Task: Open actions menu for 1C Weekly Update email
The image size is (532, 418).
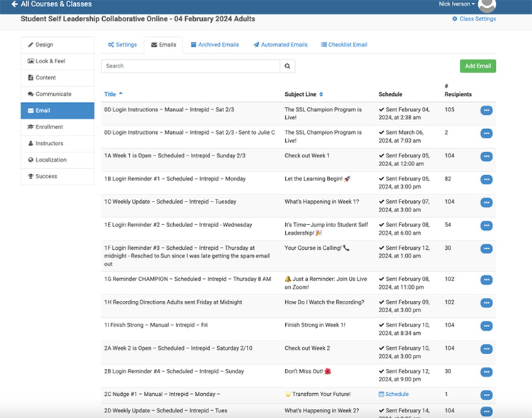Action: click(x=486, y=202)
